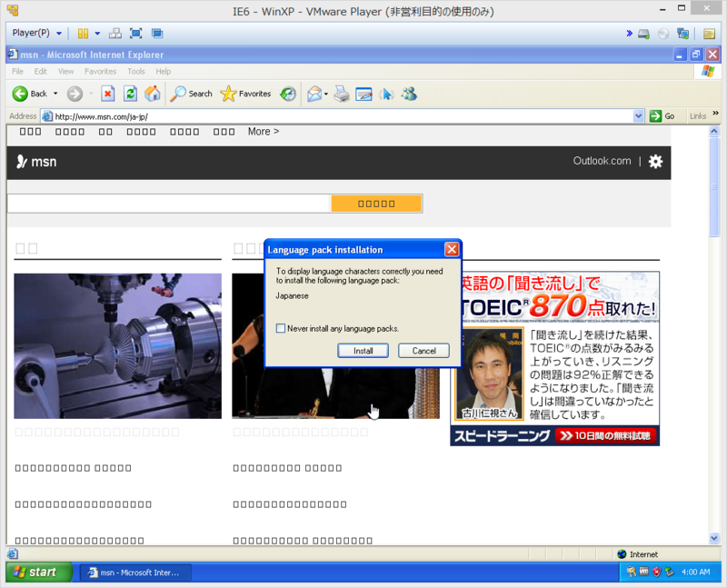Click the VMware Unity mode icon
The height and width of the screenshot is (588, 727).
[157, 34]
